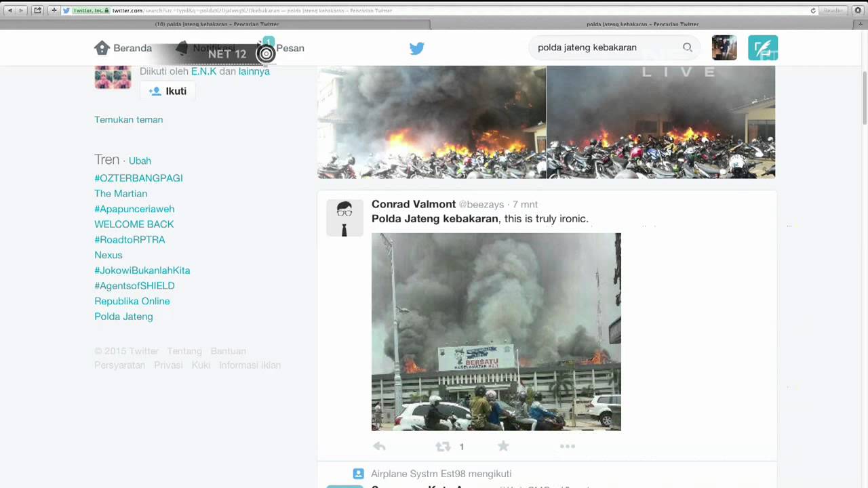Compose a new tweet

click(763, 47)
